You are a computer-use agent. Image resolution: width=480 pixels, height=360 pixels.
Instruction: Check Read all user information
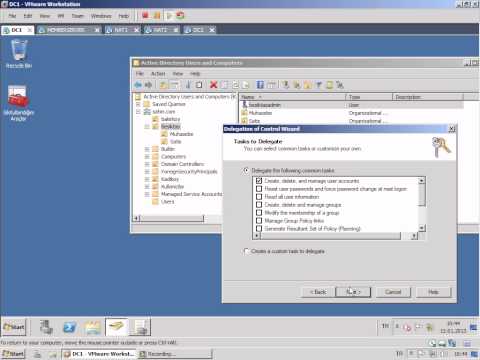(x=259, y=197)
